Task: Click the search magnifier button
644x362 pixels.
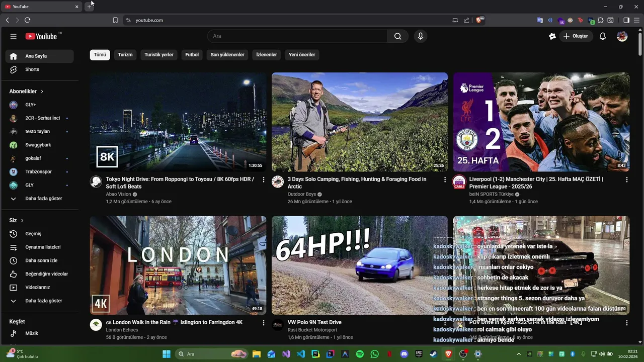Action: click(x=397, y=36)
